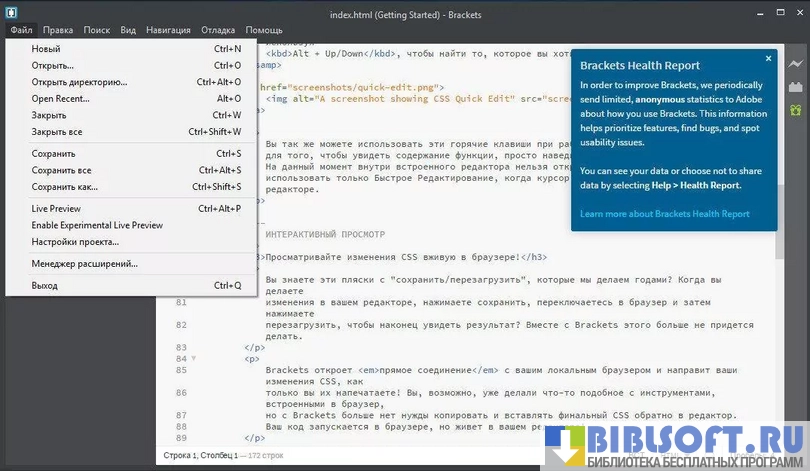Open the Extension Manager brick icon
This screenshot has width=810, height=471.
[x=796, y=87]
